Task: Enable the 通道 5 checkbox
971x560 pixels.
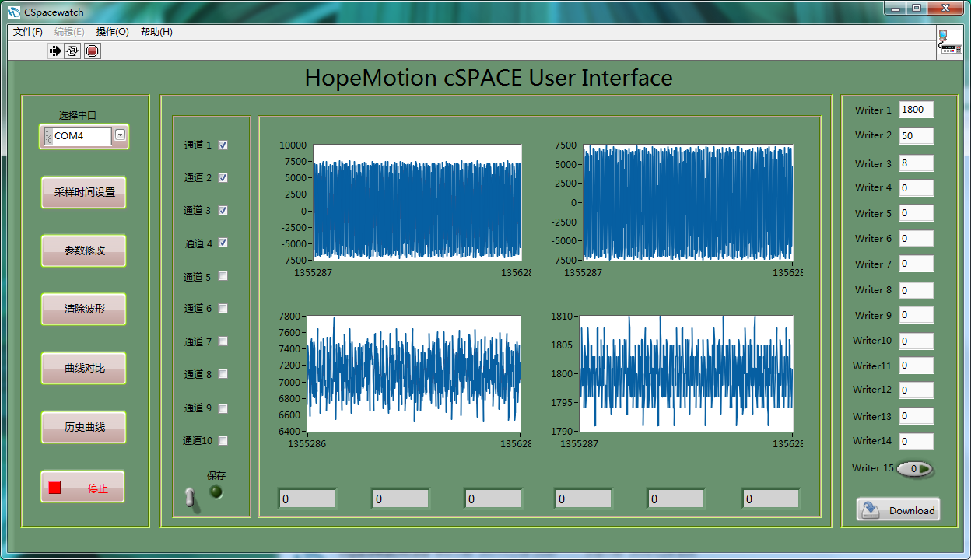Action: point(223,276)
